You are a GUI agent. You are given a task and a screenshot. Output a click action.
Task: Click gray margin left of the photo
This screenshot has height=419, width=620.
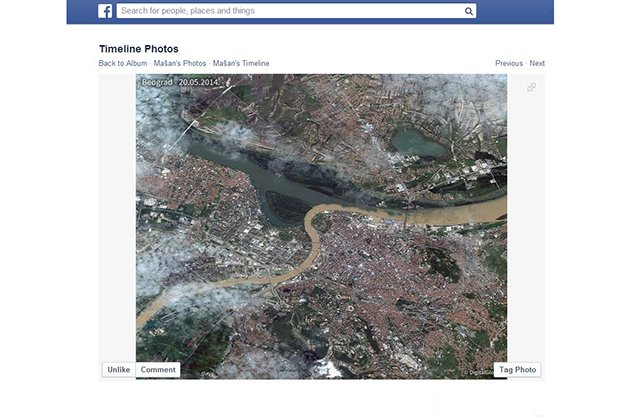pyautogui.click(x=117, y=220)
